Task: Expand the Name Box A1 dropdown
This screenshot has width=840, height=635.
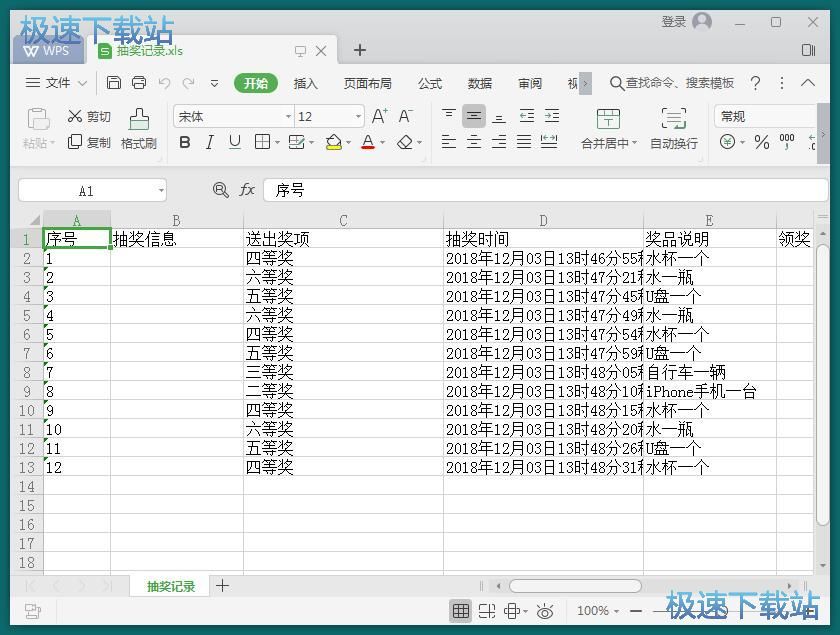Action: pyautogui.click(x=161, y=191)
